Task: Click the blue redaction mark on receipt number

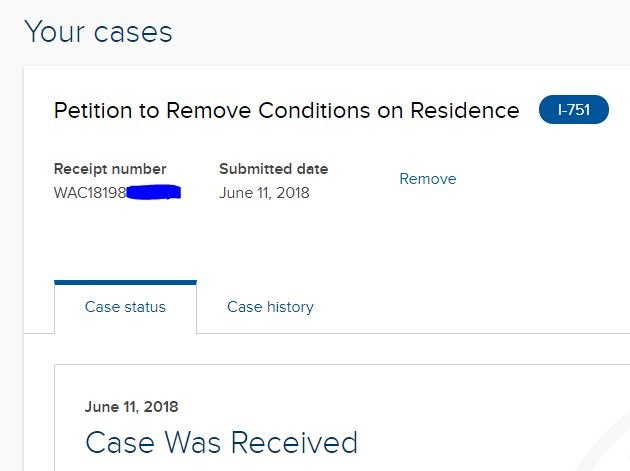Action: point(155,192)
